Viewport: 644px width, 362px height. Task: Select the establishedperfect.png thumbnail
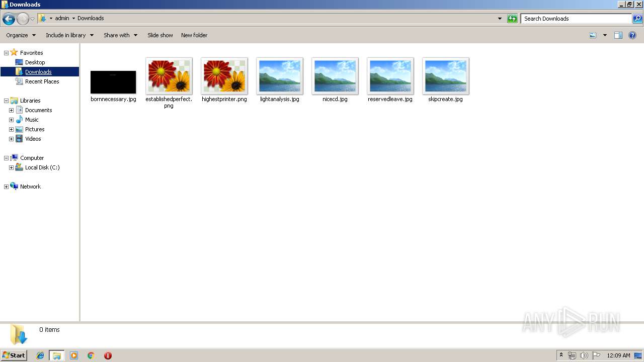169,76
